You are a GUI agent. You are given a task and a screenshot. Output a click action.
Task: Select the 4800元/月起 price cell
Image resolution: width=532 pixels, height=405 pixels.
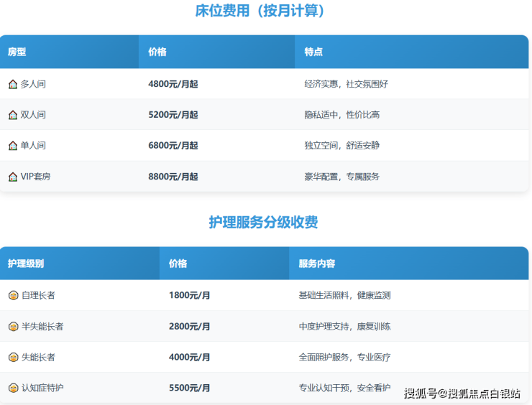click(173, 84)
